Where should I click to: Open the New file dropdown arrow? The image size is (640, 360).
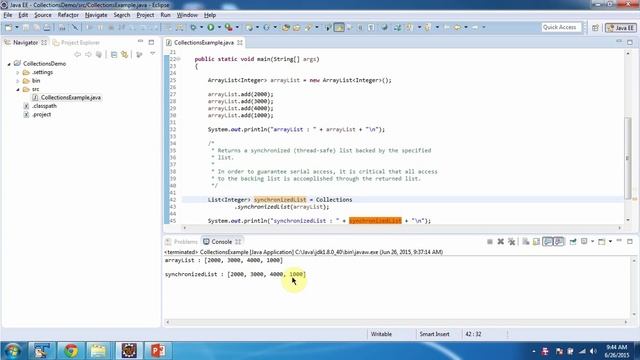tap(17, 27)
